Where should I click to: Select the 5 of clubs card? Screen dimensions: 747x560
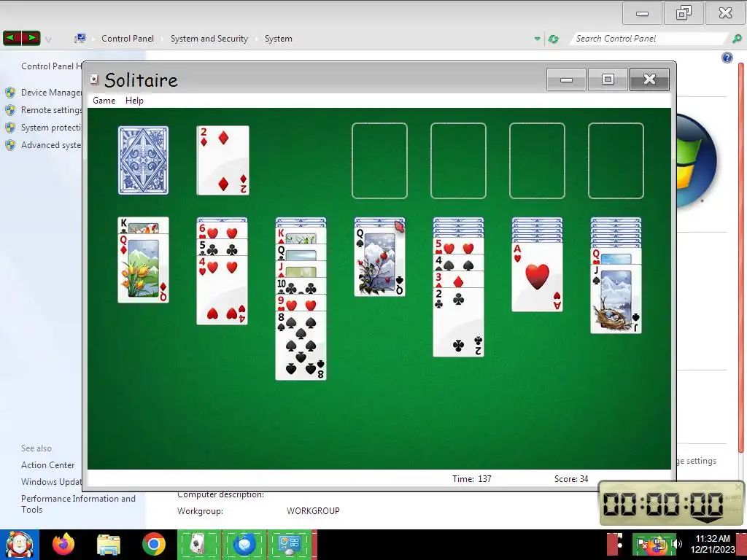click(222, 249)
